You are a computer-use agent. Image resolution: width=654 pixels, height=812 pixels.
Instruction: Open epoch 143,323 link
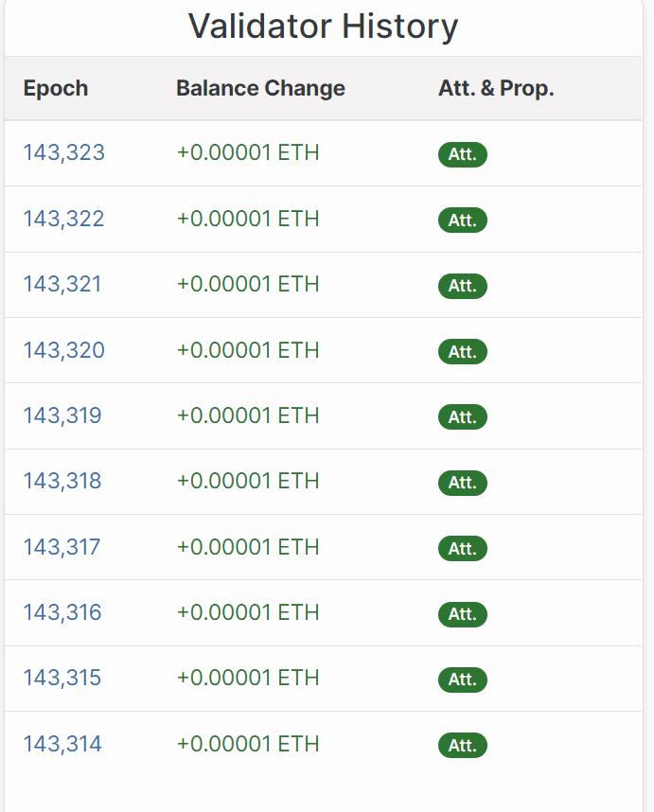(63, 153)
